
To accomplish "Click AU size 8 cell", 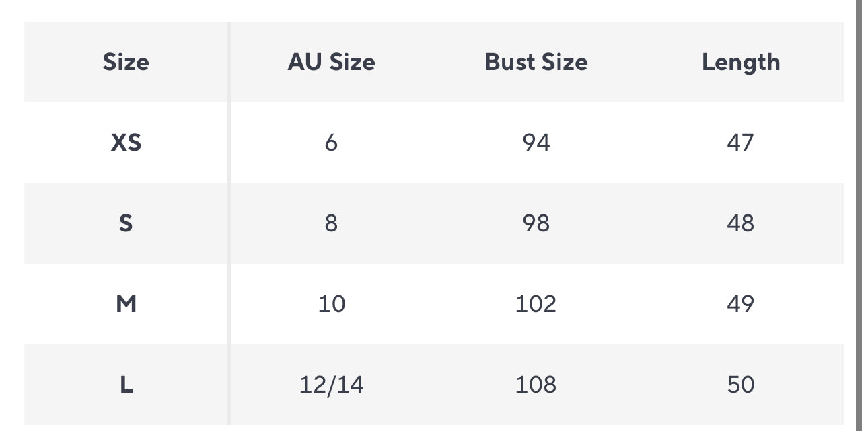I will (331, 223).
